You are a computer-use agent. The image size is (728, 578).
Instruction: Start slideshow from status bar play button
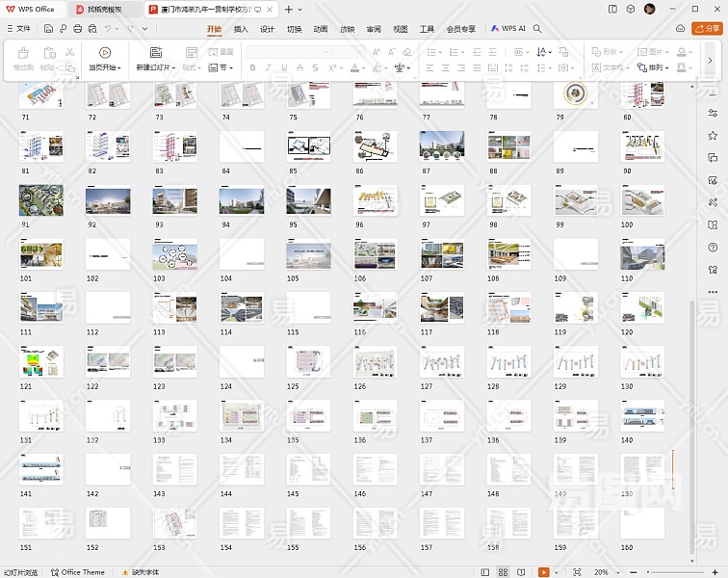[544, 572]
